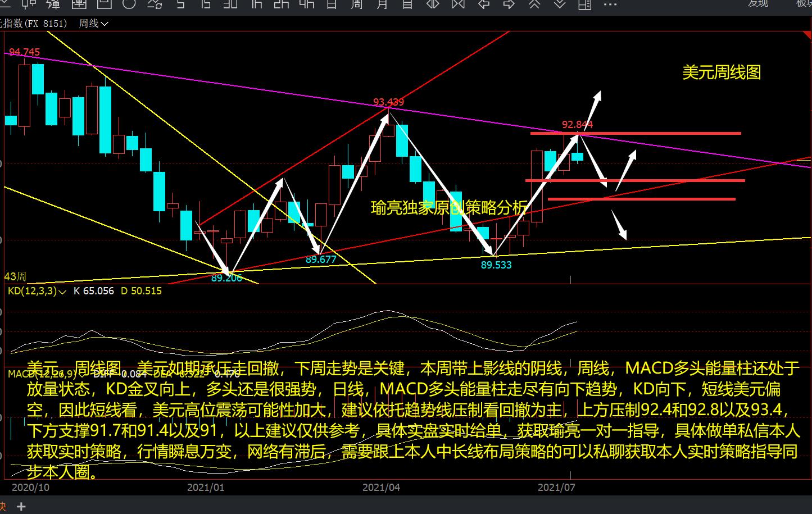Click the index name with (FX 8151)
812x514 pixels.
[x=34, y=24]
